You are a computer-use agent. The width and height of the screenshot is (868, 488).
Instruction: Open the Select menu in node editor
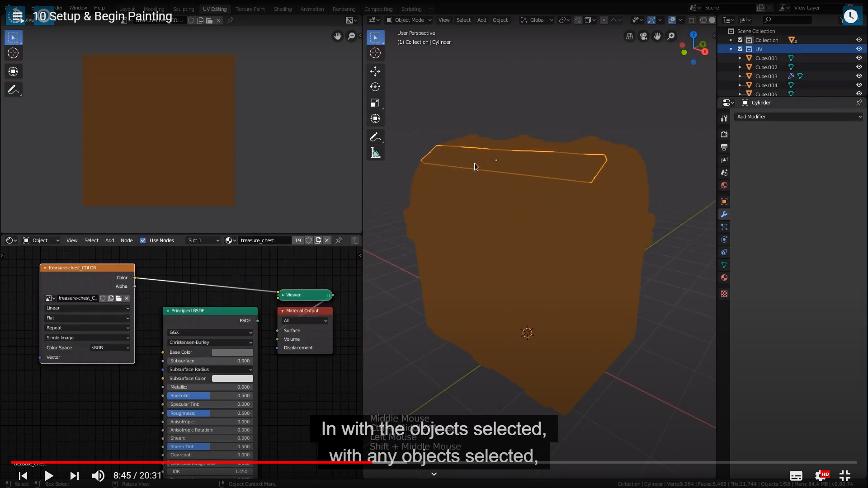(x=91, y=240)
